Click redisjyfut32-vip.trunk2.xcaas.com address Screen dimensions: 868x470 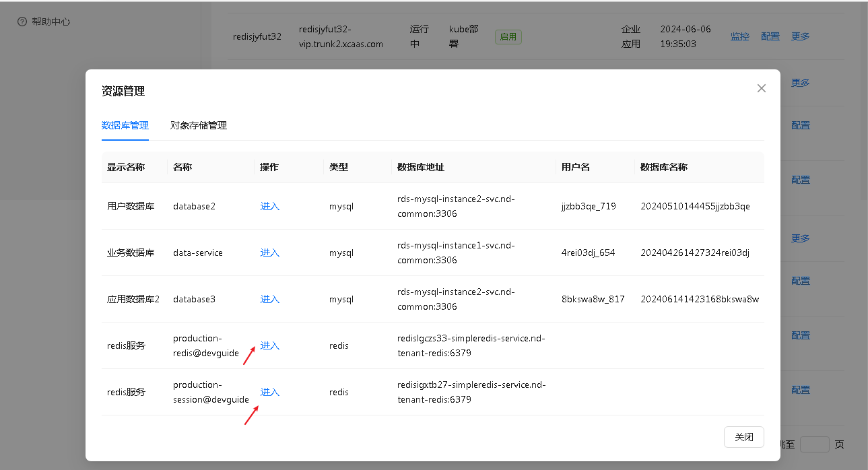pyautogui.click(x=341, y=36)
